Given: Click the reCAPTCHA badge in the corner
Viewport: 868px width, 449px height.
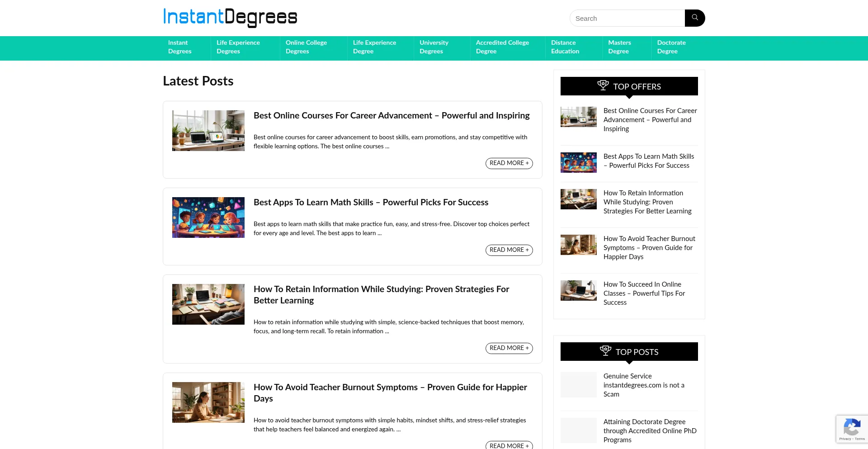Looking at the screenshot, I should (852, 429).
